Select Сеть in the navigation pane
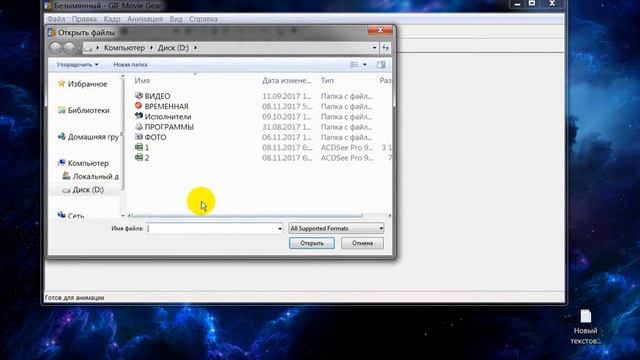 (x=76, y=215)
